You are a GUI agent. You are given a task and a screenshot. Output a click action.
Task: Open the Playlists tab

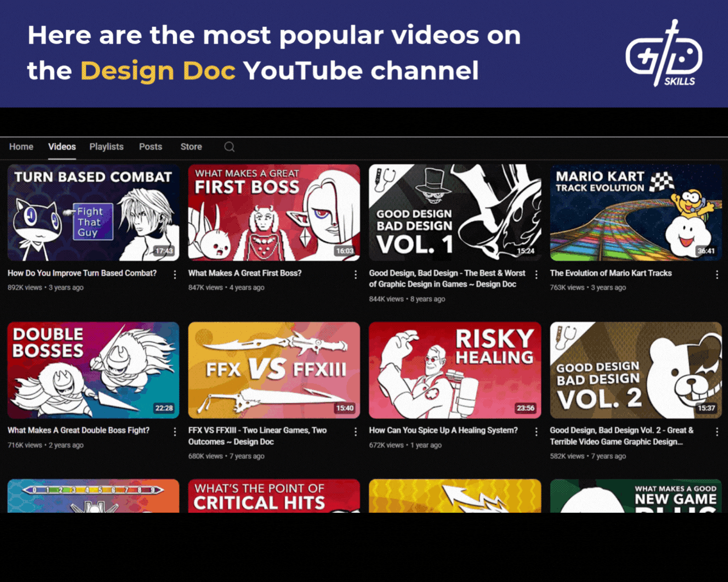point(106,147)
